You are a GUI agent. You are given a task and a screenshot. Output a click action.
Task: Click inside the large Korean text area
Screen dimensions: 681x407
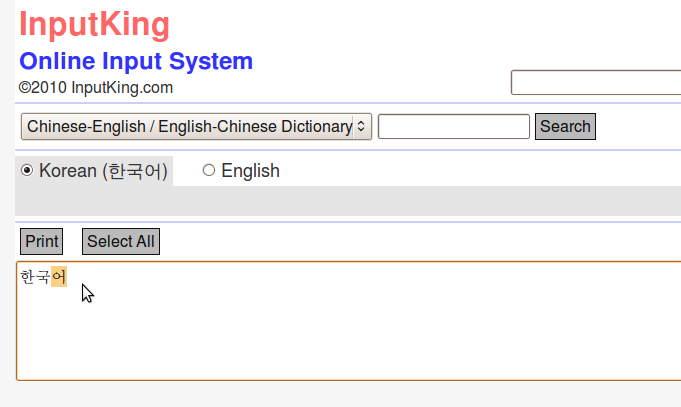click(x=348, y=321)
